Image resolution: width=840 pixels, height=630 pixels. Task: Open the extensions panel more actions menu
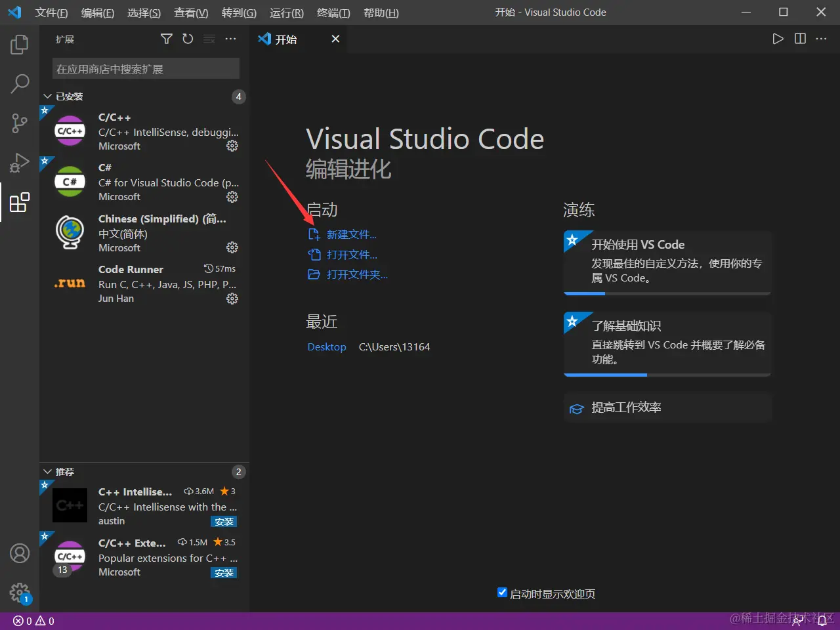(x=230, y=39)
